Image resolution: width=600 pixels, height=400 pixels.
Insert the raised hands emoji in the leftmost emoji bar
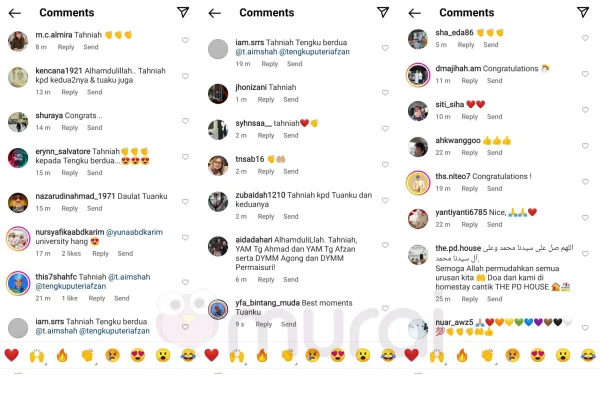coord(37,356)
